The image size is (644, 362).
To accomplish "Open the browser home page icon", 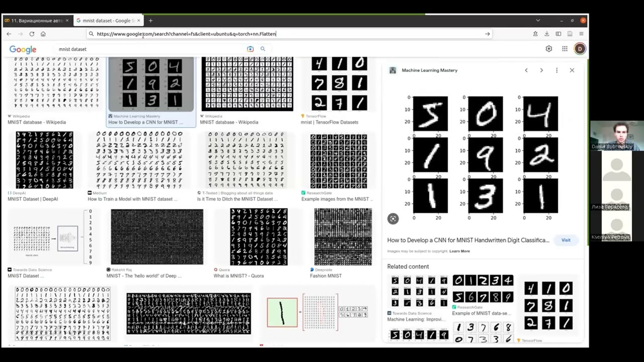I will [43, 34].
